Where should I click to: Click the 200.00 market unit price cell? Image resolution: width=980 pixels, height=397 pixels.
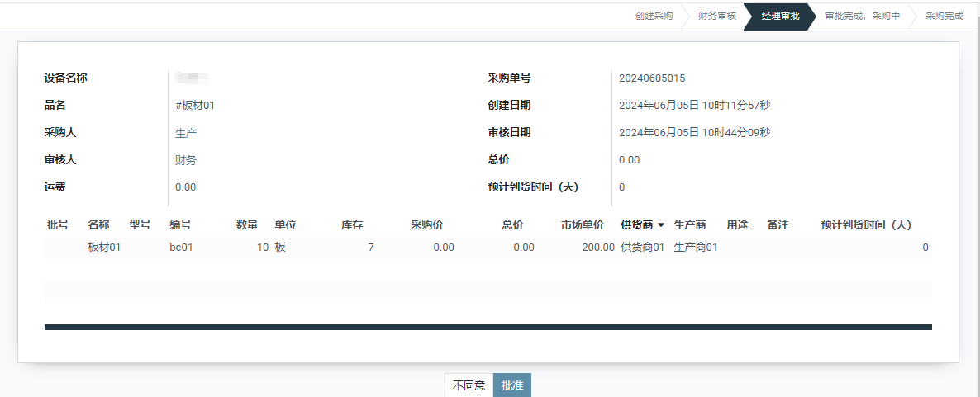coord(598,247)
